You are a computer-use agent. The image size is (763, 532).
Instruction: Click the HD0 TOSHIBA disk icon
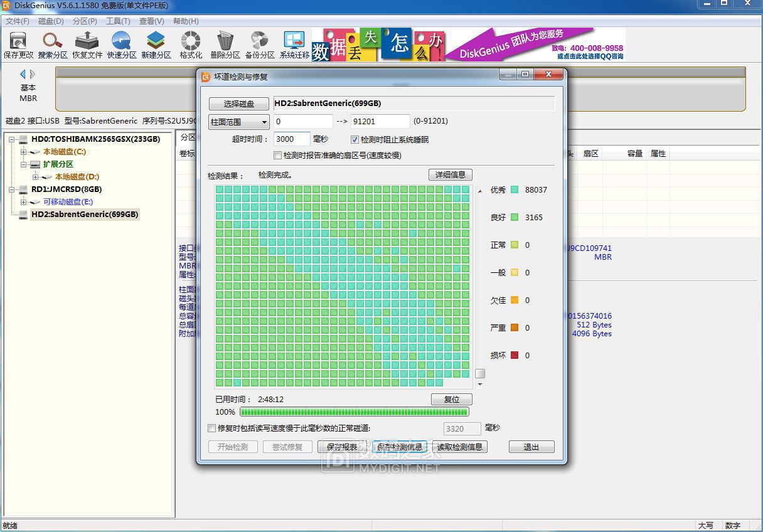point(23,139)
